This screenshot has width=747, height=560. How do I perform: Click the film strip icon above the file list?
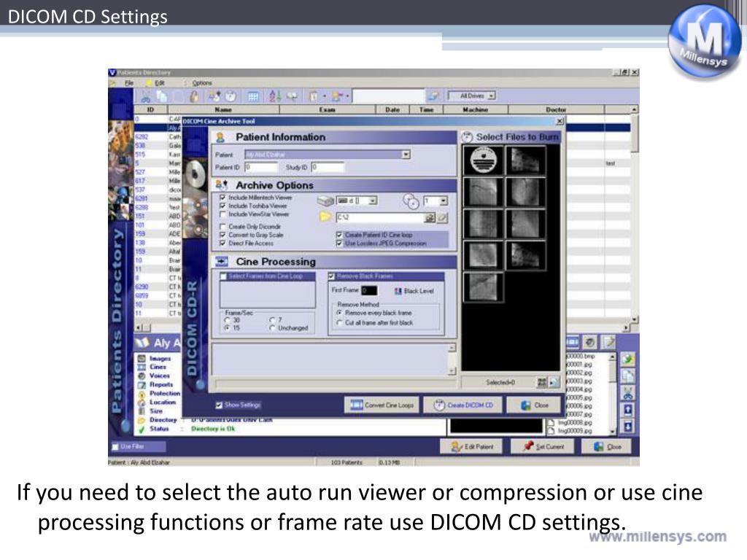pyautogui.click(x=572, y=342)
